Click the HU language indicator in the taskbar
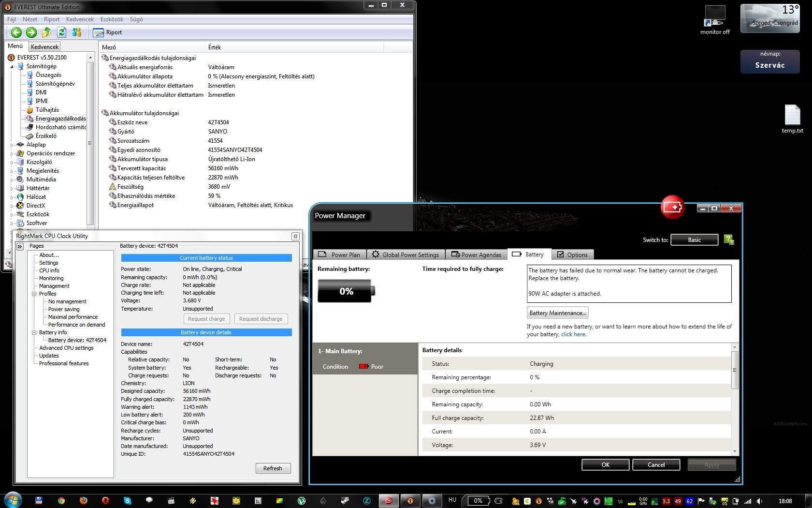 (452, 500)
